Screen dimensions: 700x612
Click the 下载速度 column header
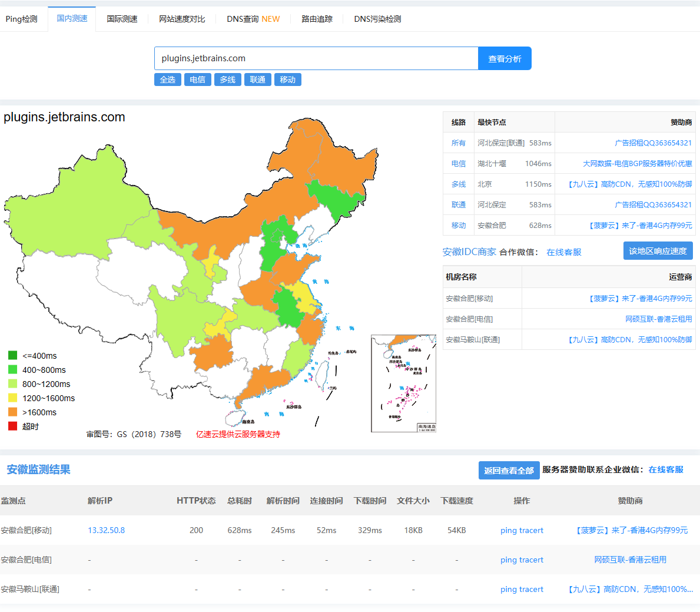[x=457, y=501]
